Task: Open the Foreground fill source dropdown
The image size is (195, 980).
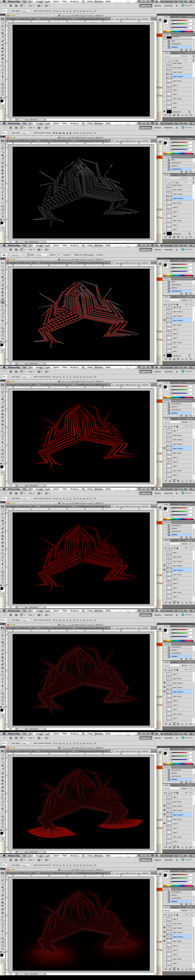Action: [15, 255]
